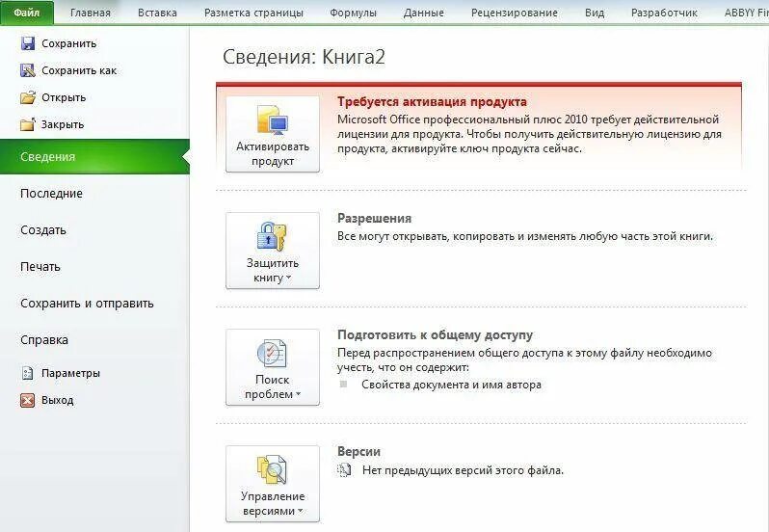This screenshot has width=769, height=532.
Task: Expand the Управление версиями dropdown arrow
Action: click(300, 511)
